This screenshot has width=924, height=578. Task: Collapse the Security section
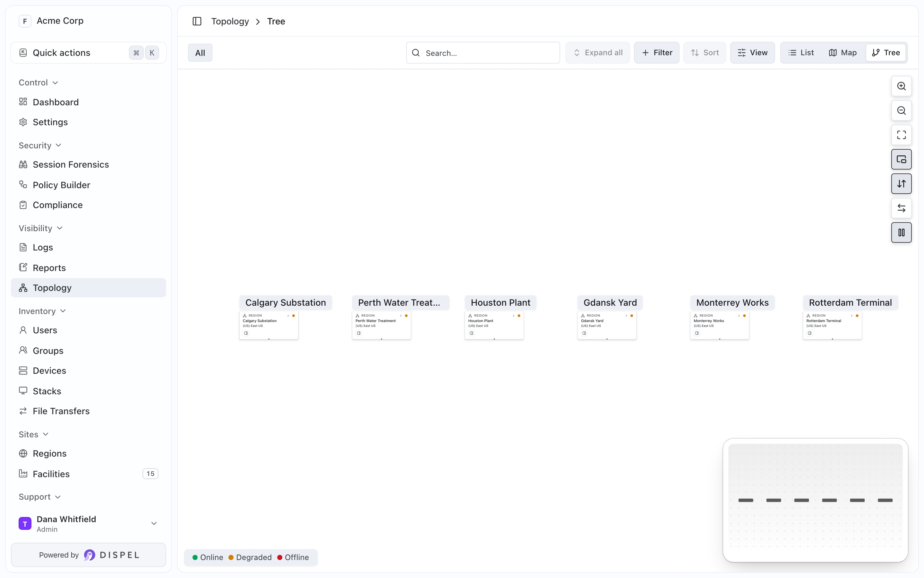click(40, 145)
